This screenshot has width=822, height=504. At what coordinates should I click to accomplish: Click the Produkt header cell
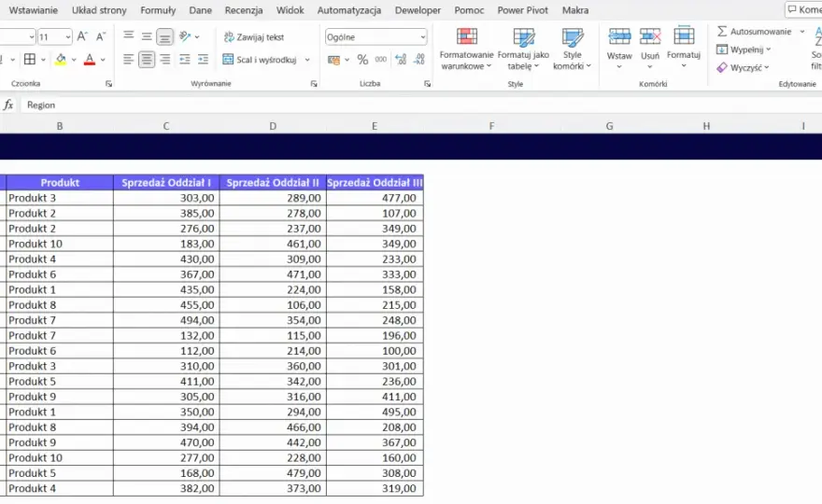60,182
